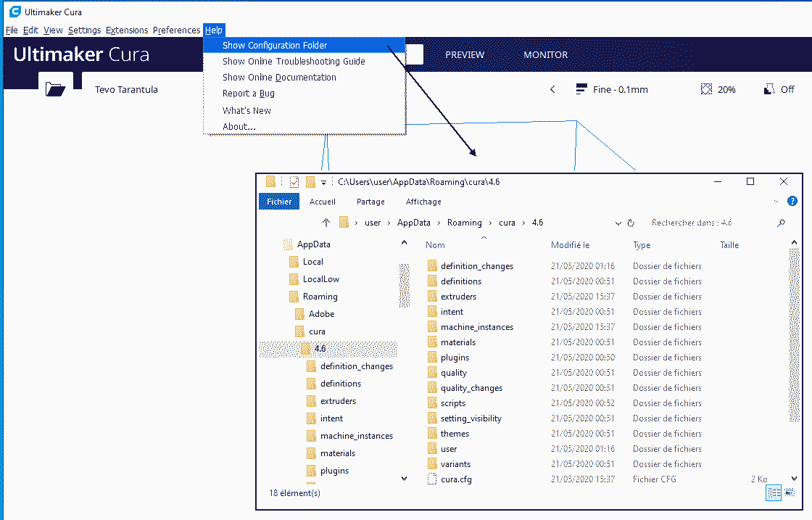Click the Adobe folder icon in tree
Screen dimensions: 812x520
pyautogui.click(x=300, y=314)
